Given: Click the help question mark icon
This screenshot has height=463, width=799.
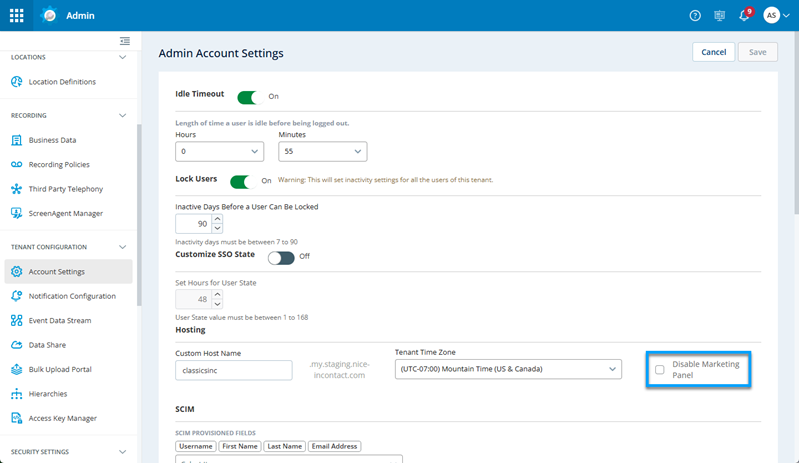Looking at the screenshot, I should [695, 16].
